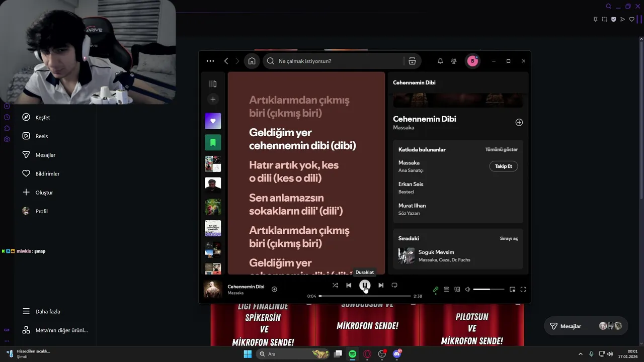
Task: Click taskbar search box 'Ara'
Action: 294,354
